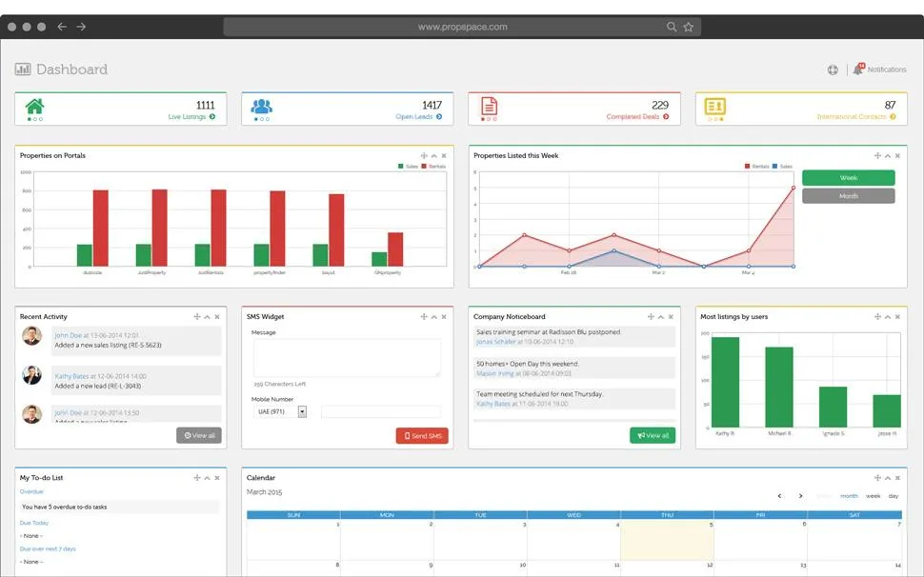Image resolution: width=924 pixels, height=577 pixels.
Task: Open the Open Leads link
Action: click(419, 116)
